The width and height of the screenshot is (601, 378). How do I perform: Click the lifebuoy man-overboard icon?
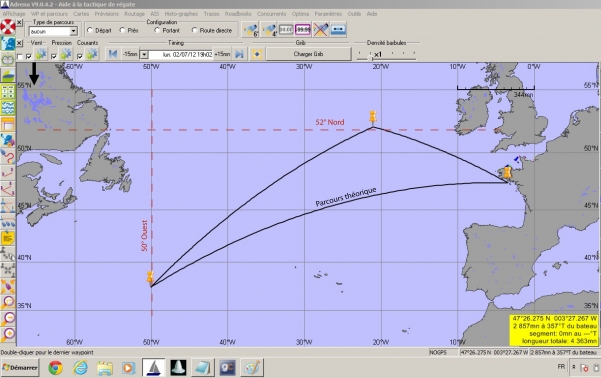tap(8, 27)
